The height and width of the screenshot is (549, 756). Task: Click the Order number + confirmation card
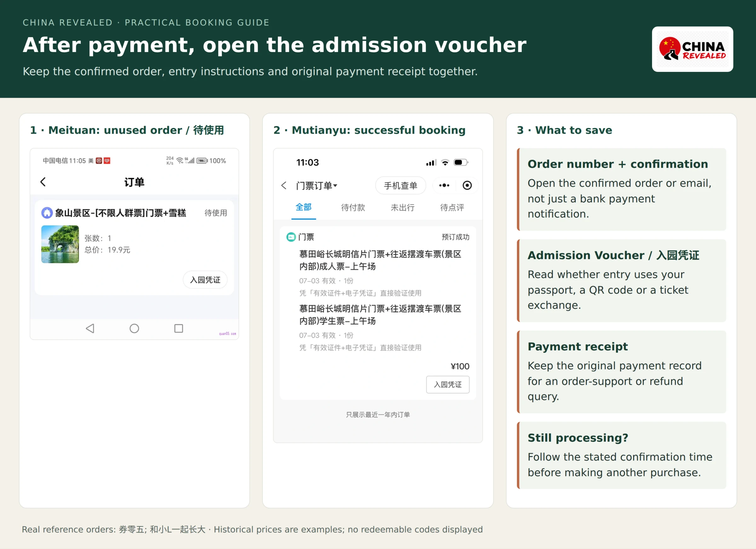click(621, 189)
